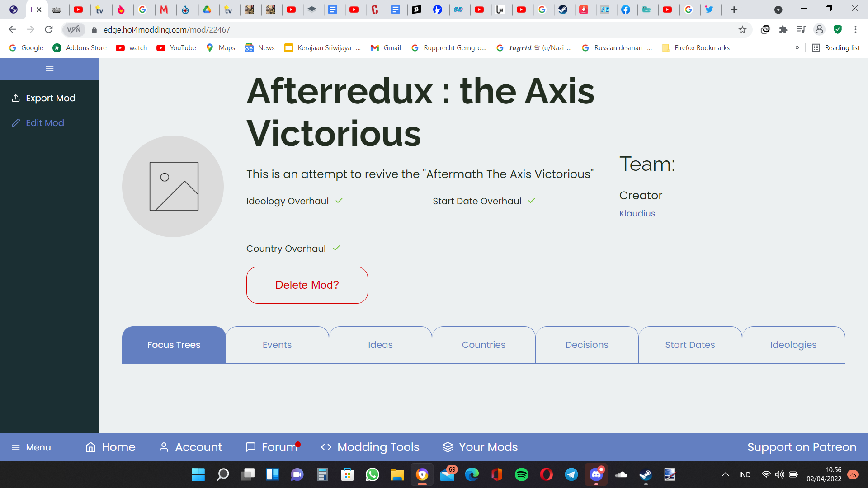Toggle the Ideology Overhaul checkmark
868x488 pixels.
(x=339, y=201)
